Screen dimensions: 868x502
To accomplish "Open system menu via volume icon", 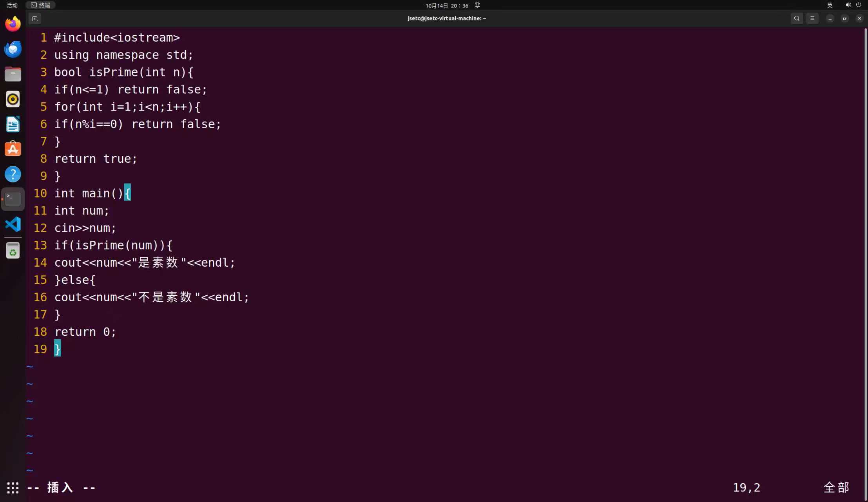I will pos(848,5).
